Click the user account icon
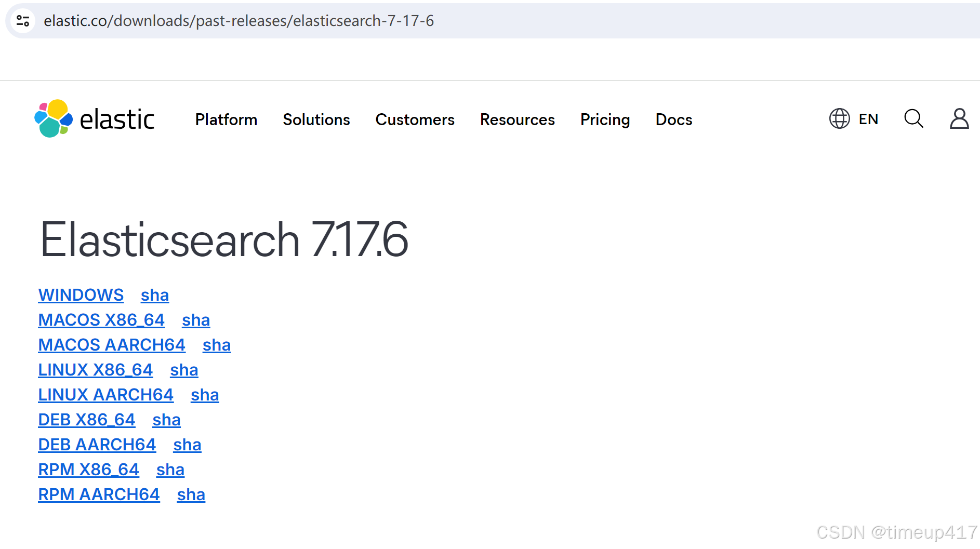 959,119
